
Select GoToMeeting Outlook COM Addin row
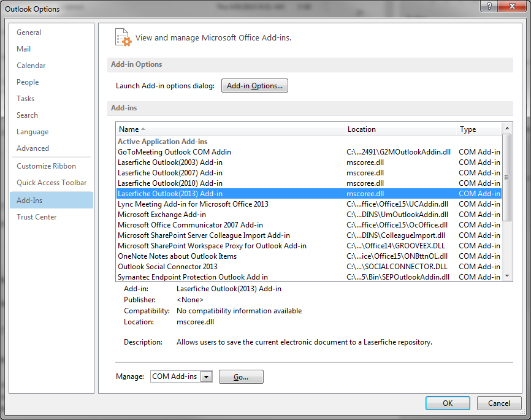tap(309, 152)
